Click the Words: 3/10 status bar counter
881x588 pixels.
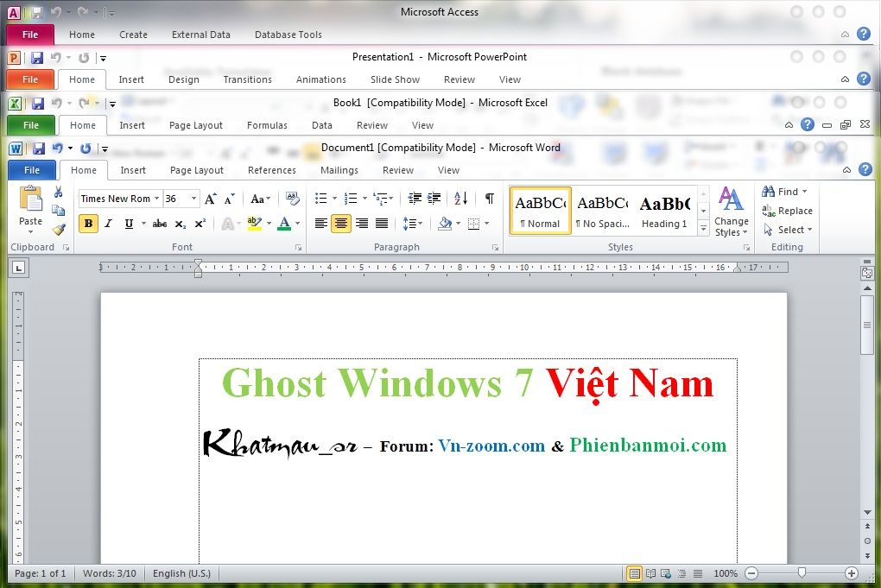[x=110, y=573]
